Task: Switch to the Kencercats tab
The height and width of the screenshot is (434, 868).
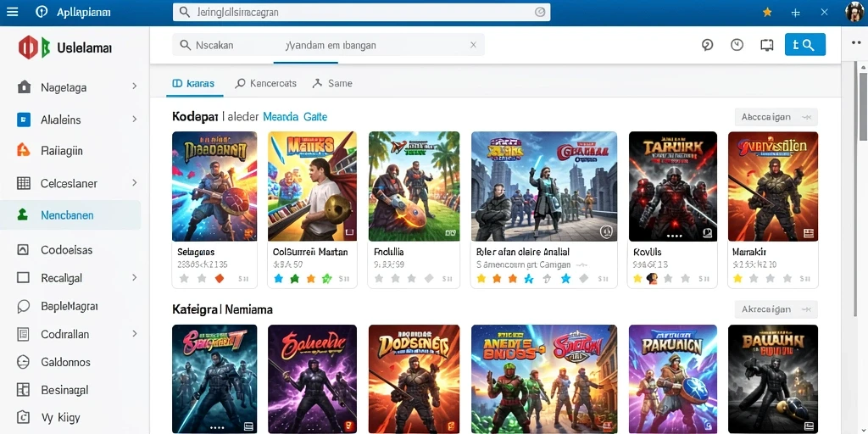Action: pyautogui.click(x=265, y=84)
